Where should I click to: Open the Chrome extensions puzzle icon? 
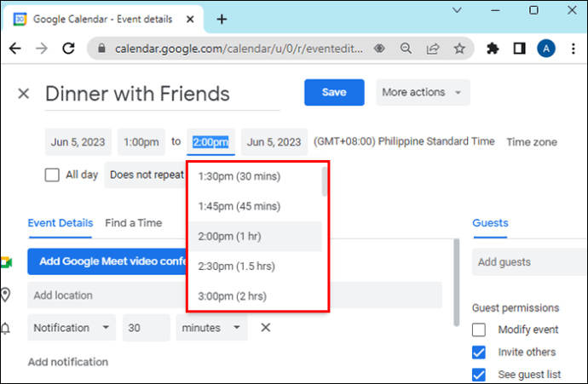[493, 49]
